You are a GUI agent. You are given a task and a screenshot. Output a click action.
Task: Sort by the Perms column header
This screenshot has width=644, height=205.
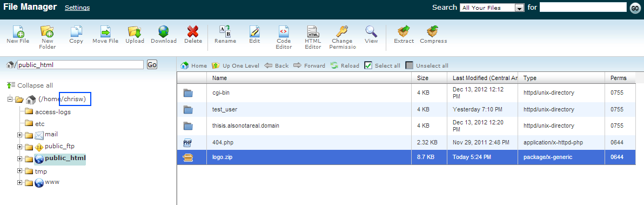click(620, 78)
